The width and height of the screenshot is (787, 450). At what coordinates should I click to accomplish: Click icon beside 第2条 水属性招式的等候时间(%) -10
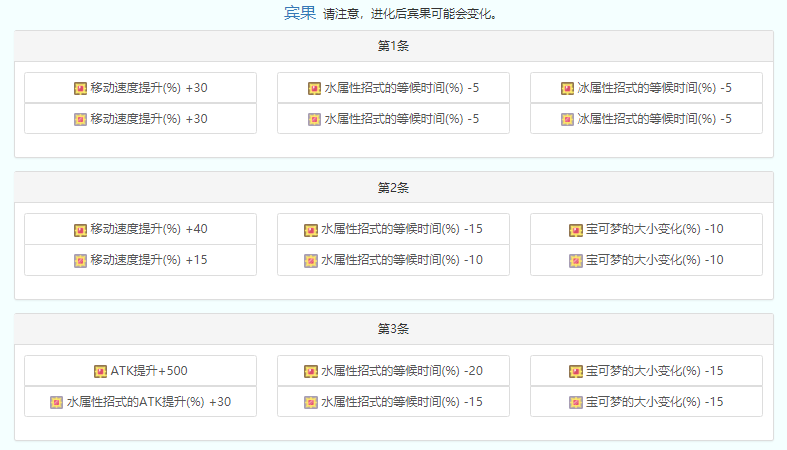[x=311, y=261]
